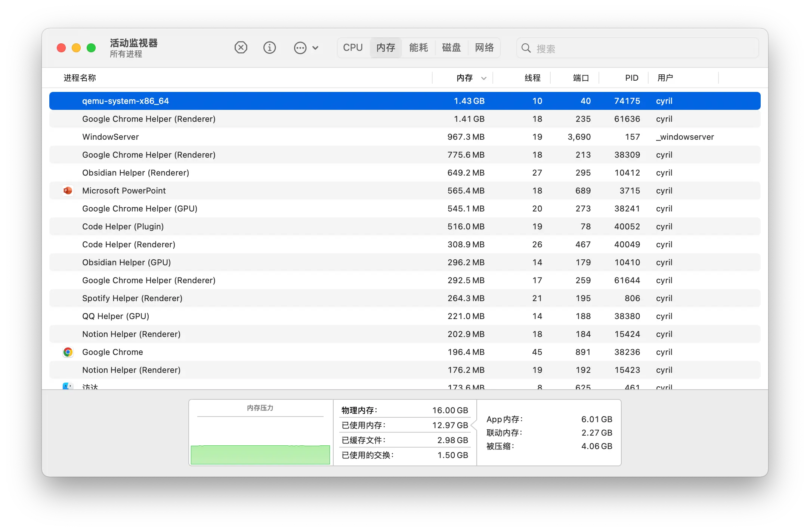The height and width of the screenshot is (532, 810).
Task: Switch to the 能耗 tab
Action: 418,48
